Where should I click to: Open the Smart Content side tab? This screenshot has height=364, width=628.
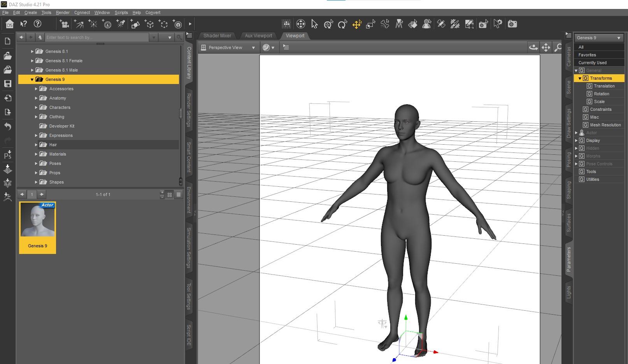pos(189,157)
